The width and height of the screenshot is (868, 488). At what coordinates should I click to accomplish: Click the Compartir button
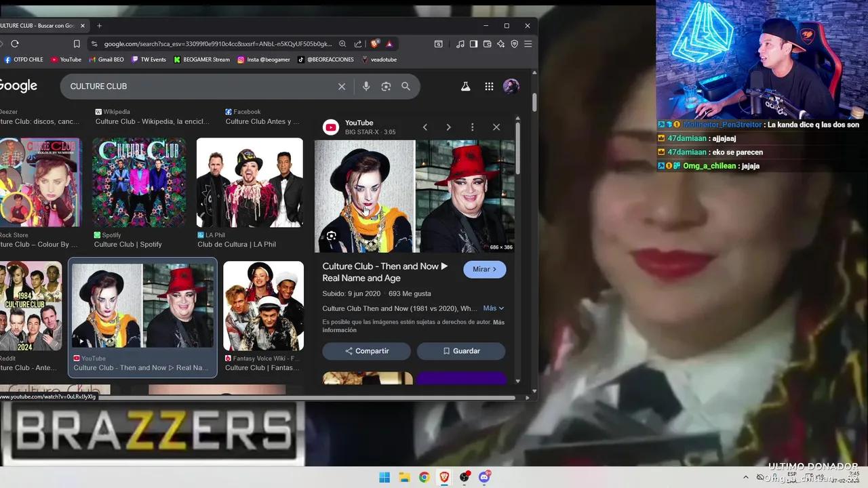tap(367, 351)
